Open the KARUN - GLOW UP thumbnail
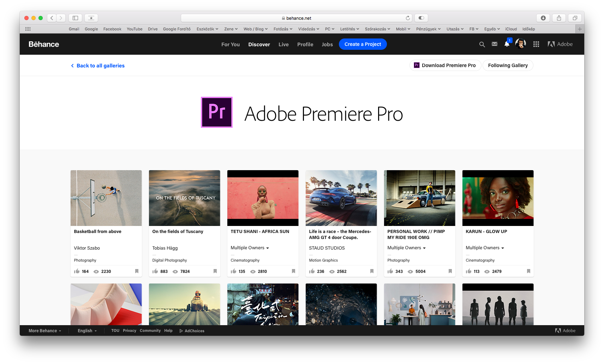This screenshot has height=364, width=604. pos(498,198)
